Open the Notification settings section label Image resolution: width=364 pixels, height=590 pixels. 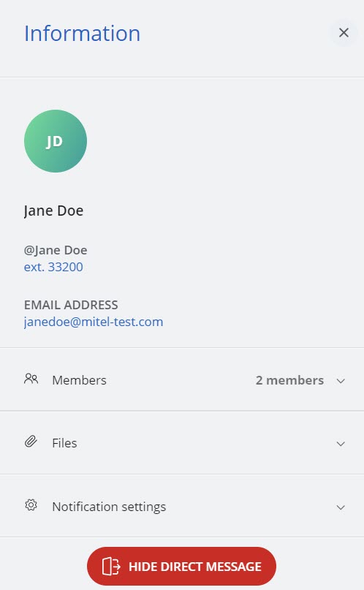(109, 507)
